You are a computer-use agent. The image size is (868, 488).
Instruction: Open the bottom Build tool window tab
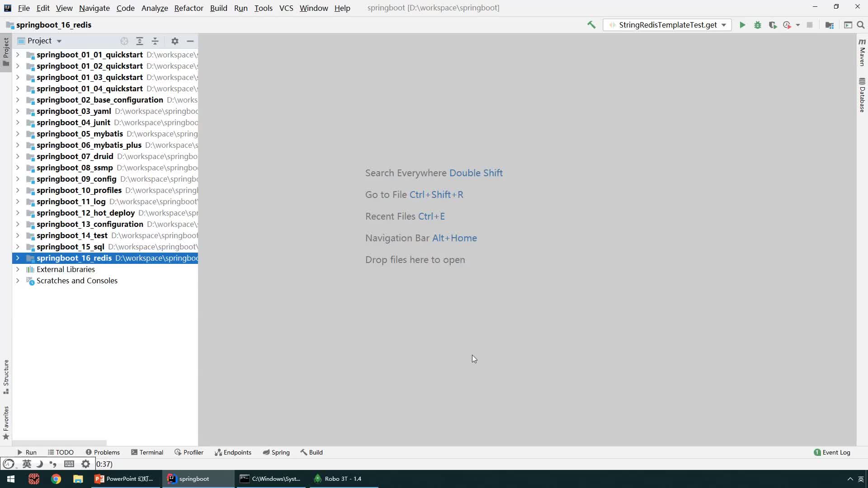311,452
